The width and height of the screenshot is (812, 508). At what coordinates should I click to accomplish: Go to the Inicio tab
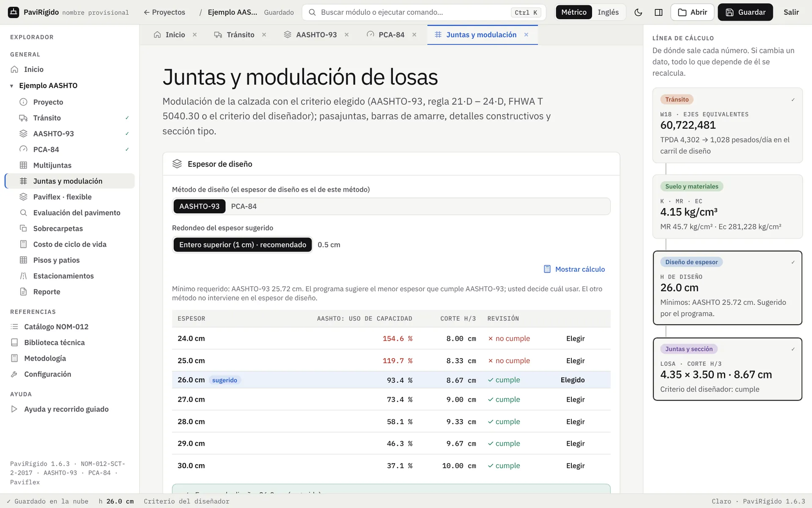(175, 35)
